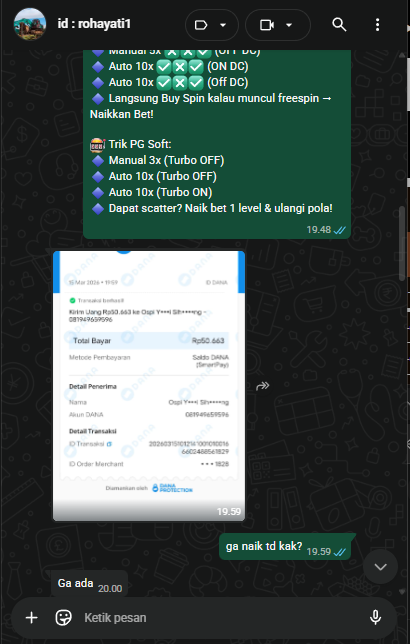Click the contact name id : rohayati1
This screenshot has width=410, height=644.
94,24
